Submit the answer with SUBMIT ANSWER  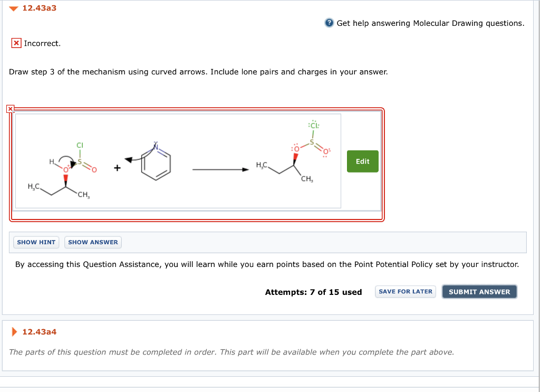coord(479,291)
